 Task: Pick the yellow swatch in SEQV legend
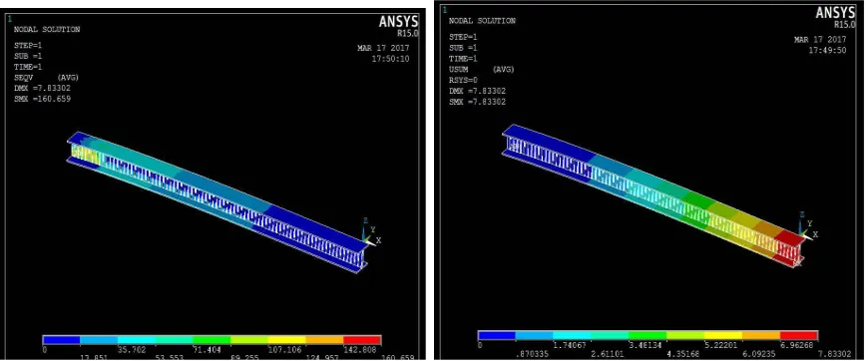click(286, 339)
